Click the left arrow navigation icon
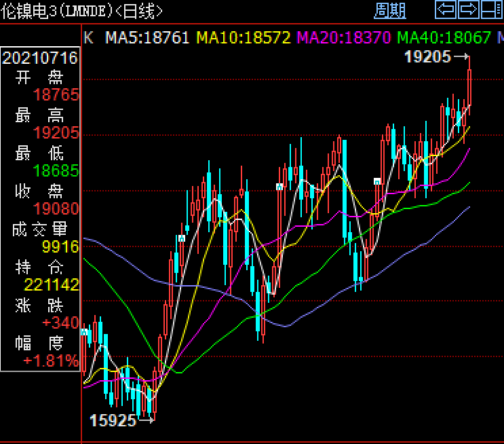504x444 pixels. [446, 9]
